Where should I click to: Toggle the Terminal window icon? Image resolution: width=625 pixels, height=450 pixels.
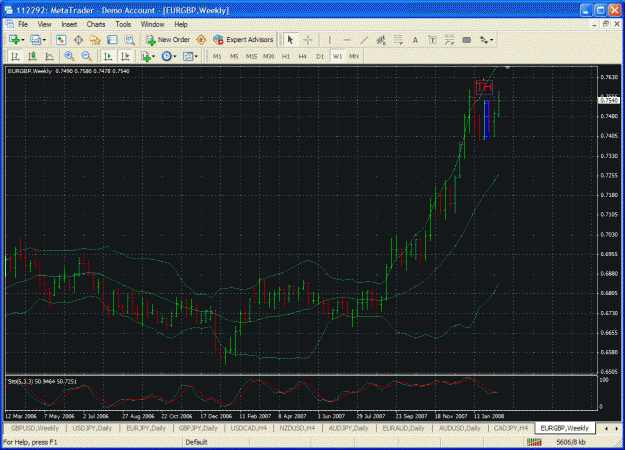point(112,40)
